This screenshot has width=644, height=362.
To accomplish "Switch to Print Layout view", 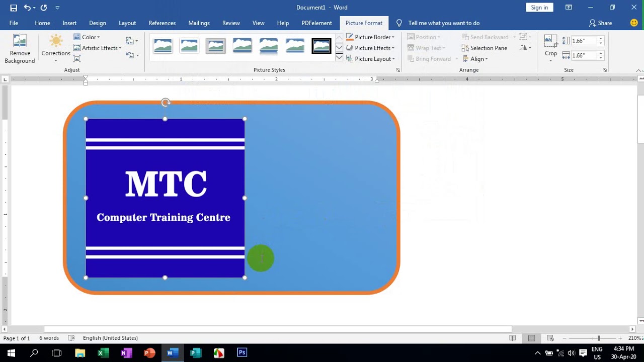I will click(532, 338).
